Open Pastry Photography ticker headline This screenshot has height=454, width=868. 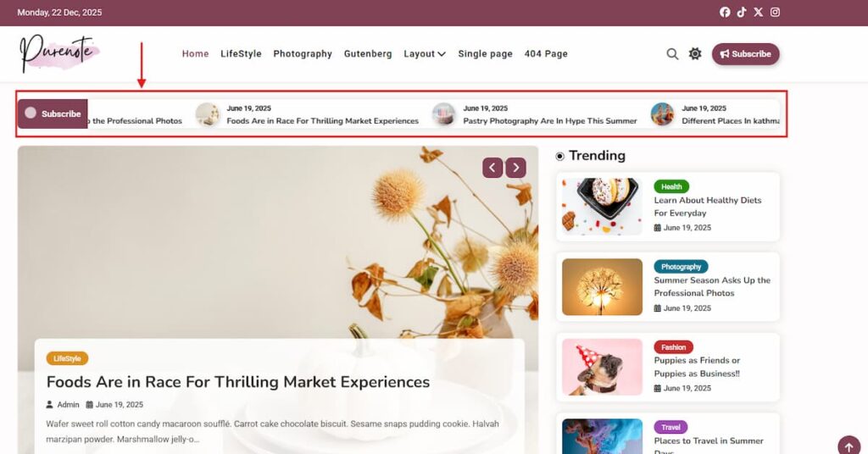coord(549,120)
